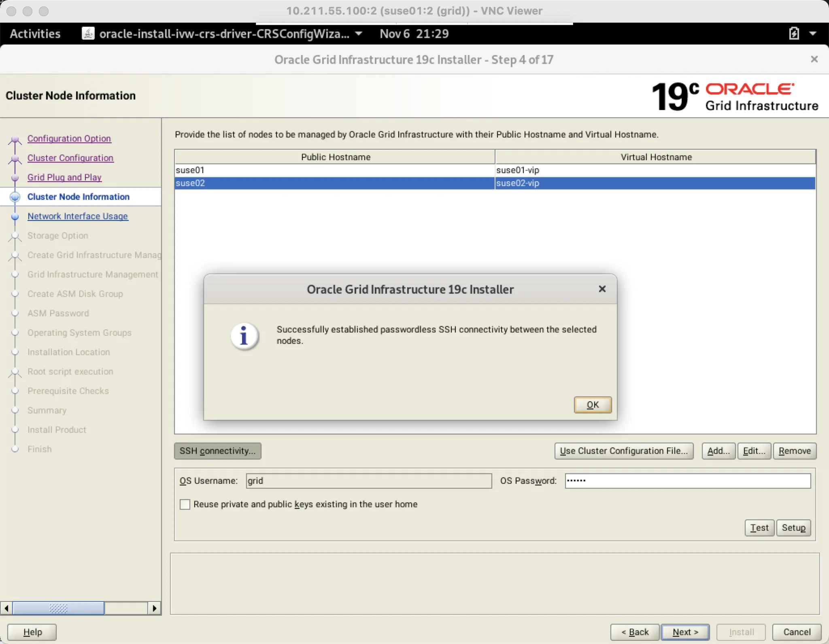The image size is (829, 644).
Task: Click the Java app icon in top bar
Action: [x=88, y=33]
